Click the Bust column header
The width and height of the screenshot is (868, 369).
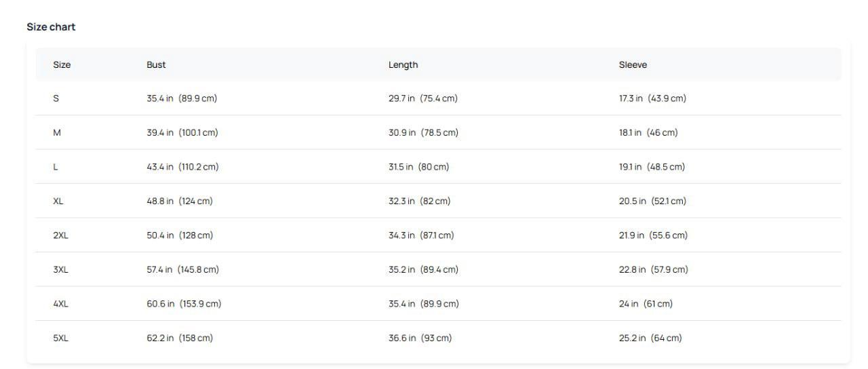pos(156,65)
